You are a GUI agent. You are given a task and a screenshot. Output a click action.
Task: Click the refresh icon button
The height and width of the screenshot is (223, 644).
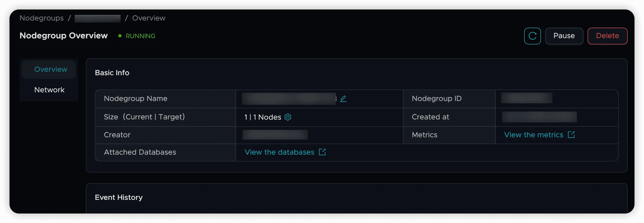(x=532, y=36)
